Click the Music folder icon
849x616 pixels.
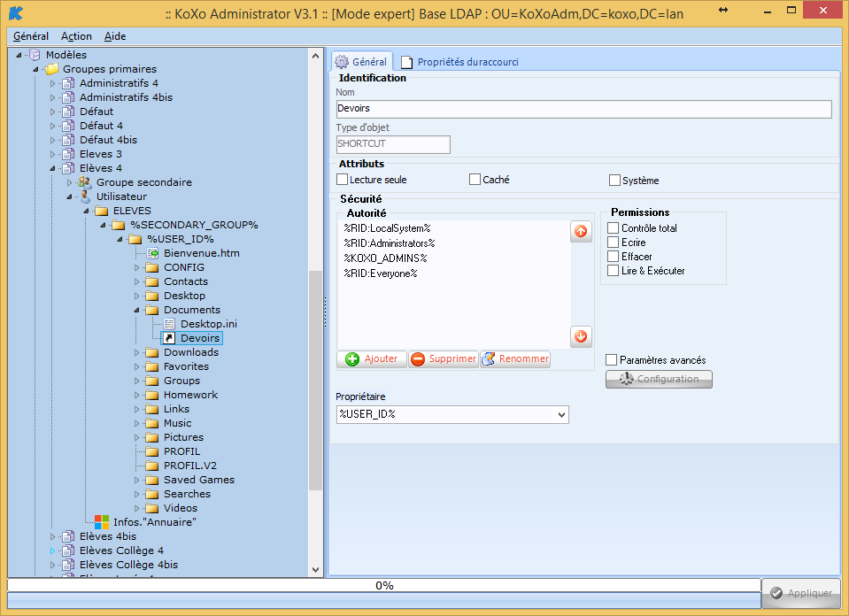152,423
